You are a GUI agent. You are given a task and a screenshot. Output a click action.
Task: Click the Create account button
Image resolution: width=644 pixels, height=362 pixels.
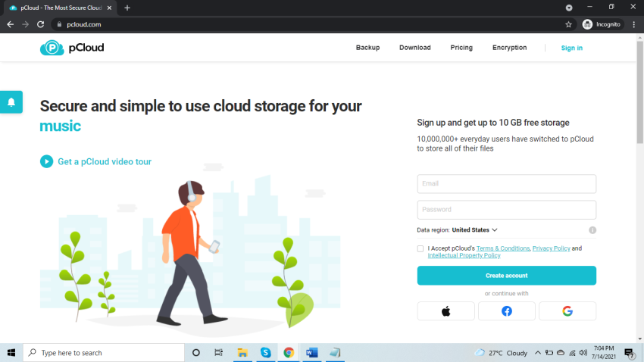coord(506,276)
